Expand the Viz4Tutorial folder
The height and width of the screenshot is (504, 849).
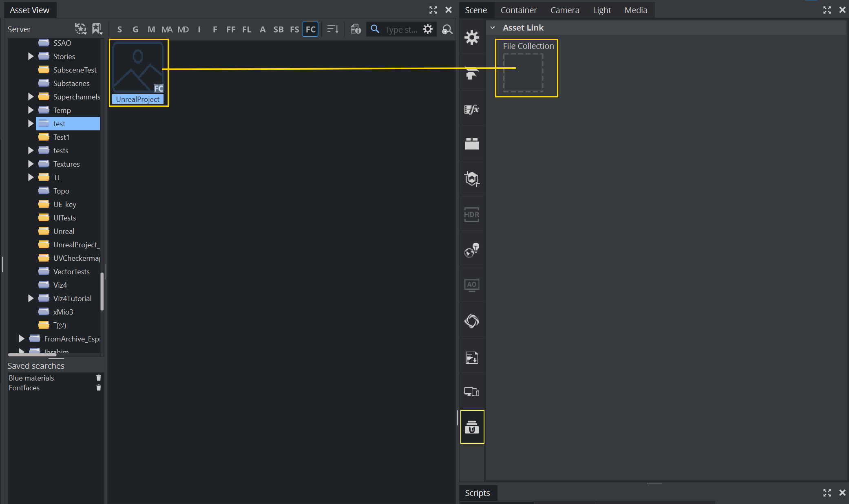(x=31, y=298)
